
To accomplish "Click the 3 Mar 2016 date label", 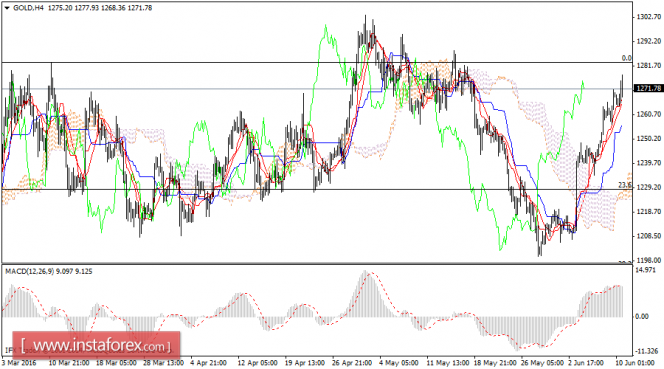I will (x=19, y=363).
